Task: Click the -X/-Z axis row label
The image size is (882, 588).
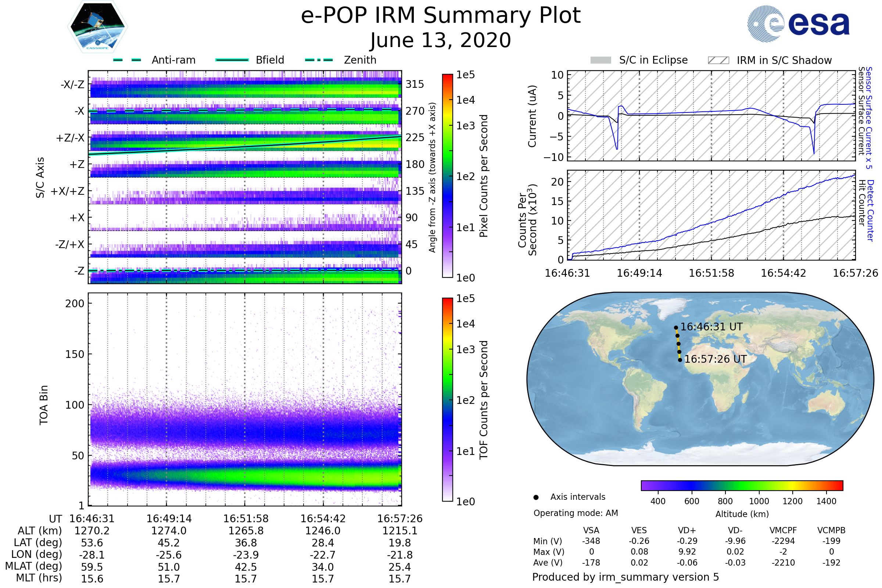Action: coord(72,85)
